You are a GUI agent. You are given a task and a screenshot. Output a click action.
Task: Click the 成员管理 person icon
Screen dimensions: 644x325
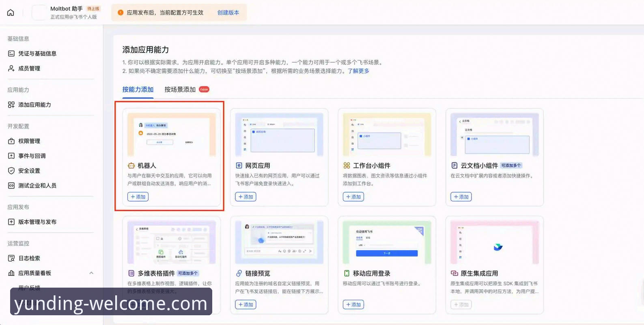tap(11, 68)
